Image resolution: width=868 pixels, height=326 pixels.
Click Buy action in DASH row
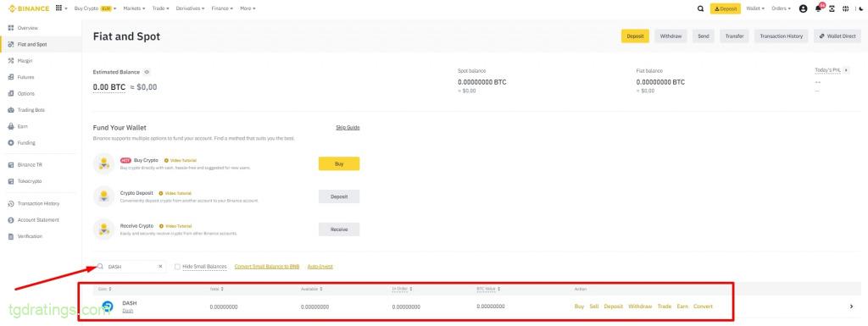(579, 307)
